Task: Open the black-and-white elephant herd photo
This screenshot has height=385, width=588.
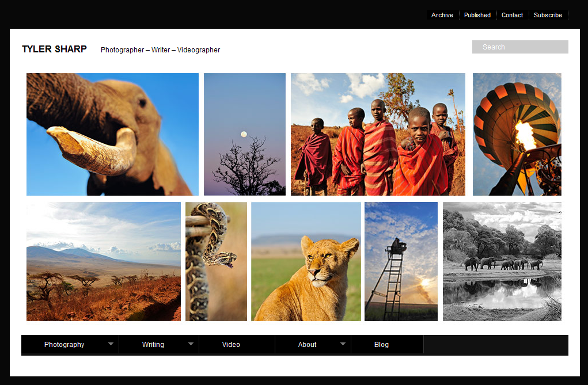Action: (502, 262)
